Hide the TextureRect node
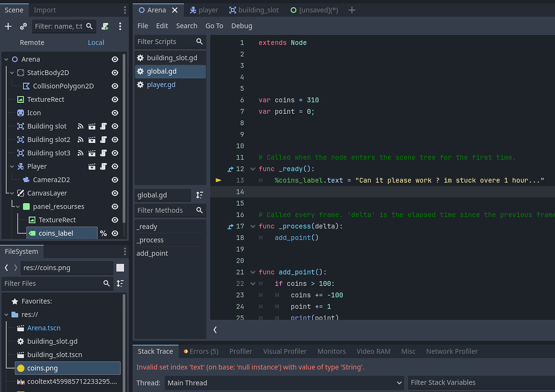The image size is (555, 392). (114, 99)
